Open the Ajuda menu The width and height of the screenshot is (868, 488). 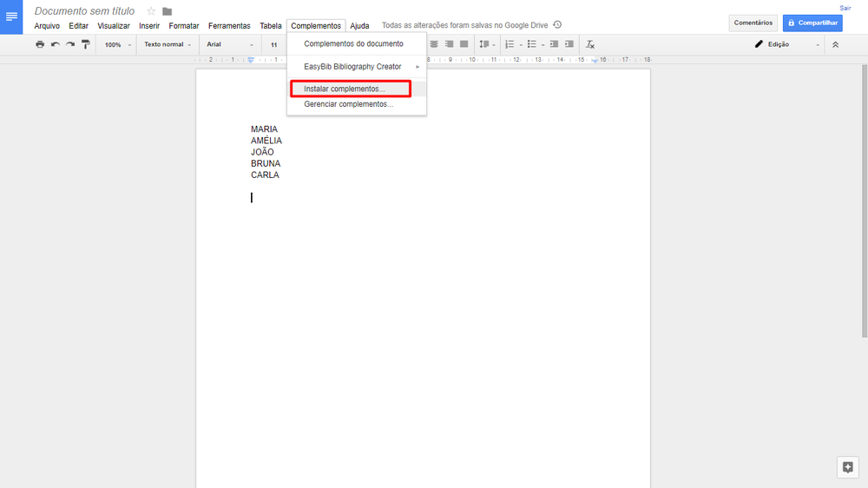click(x=360, y=26)
